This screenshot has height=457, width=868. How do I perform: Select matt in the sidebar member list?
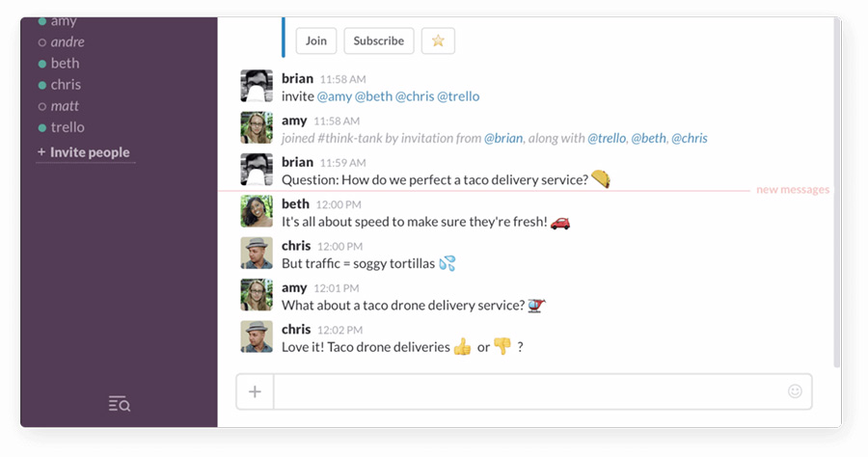point(58,106)
